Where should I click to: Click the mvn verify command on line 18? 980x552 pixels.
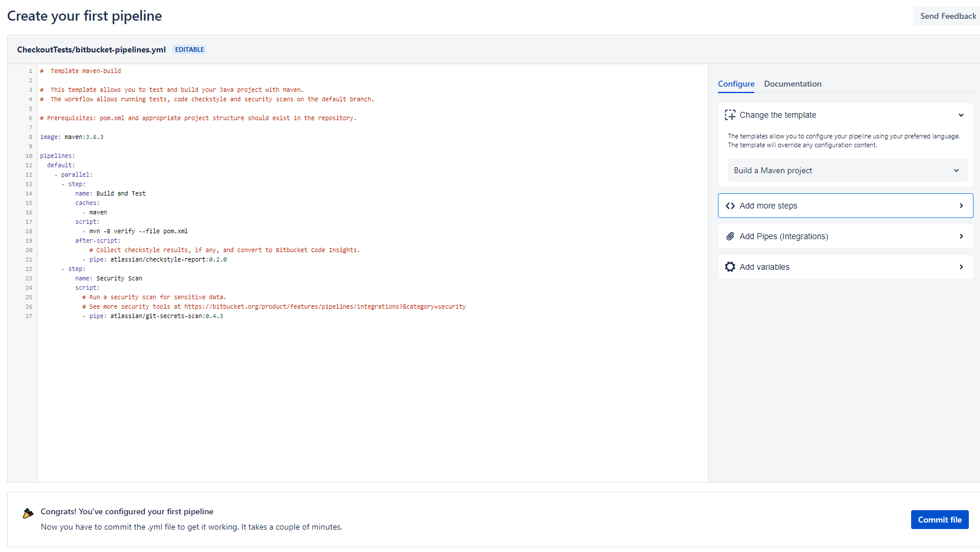(137, 231)
